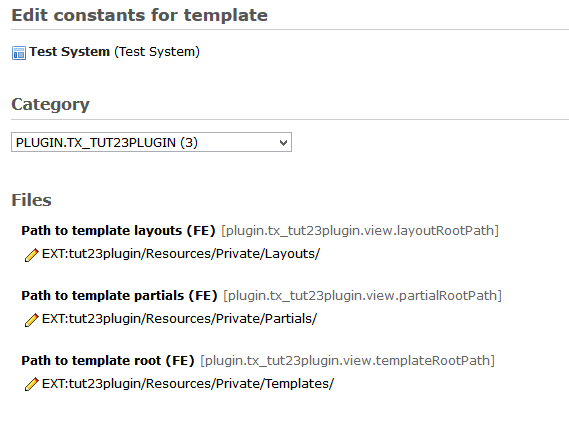Click the plugin.tx_tut23plugin.view.partialRootPath constant key
Screen dimensions: 569x430
pos(362,296)
